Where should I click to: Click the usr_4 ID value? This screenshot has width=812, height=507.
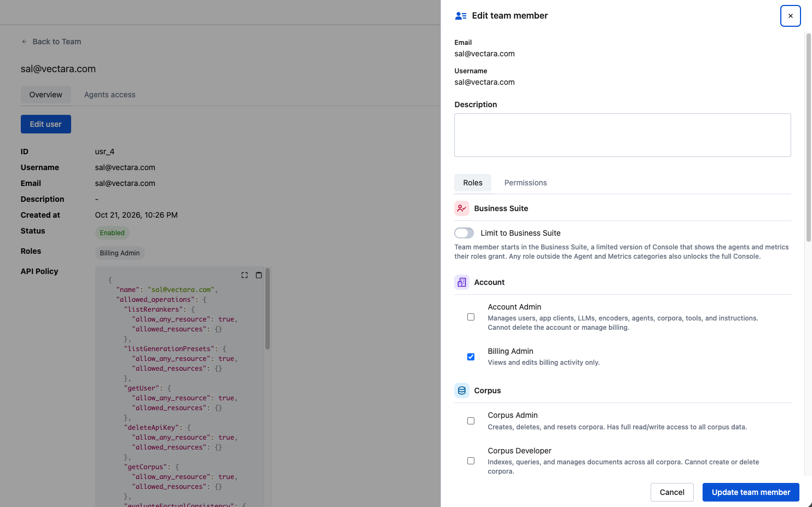(x=105, y=151)
